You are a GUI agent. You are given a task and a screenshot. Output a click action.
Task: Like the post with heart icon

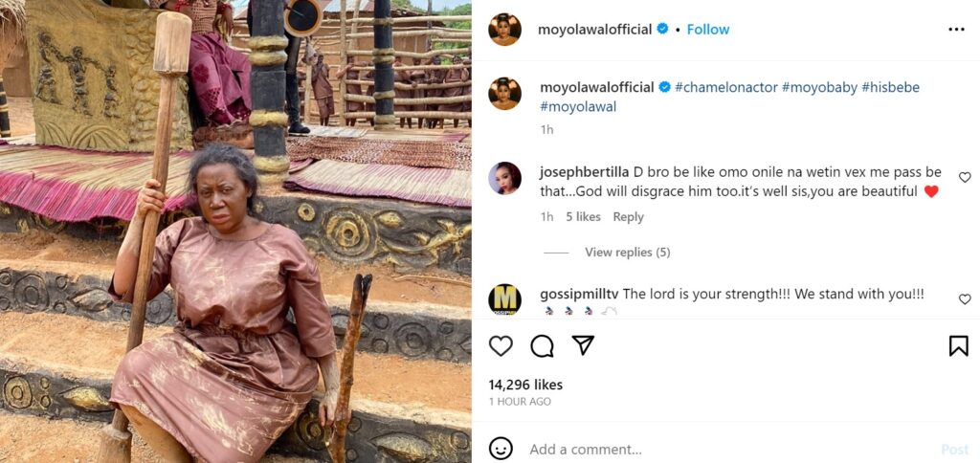pos(501,346)
